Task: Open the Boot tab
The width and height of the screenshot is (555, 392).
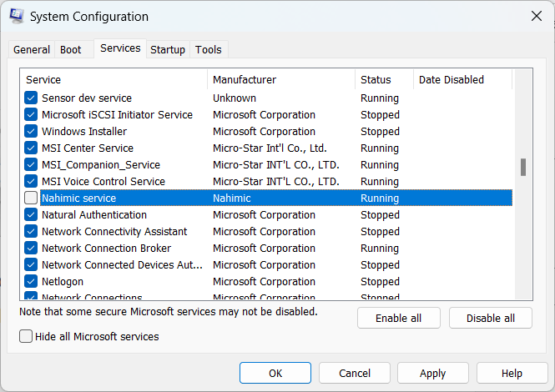Action: (x=71, y=50)
